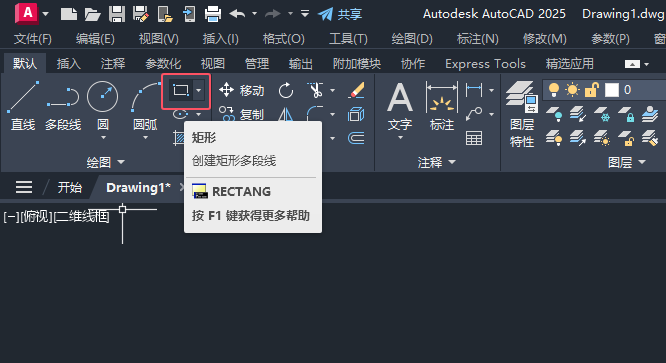Activate the Trim scissors tool
The image size is (666, 363).
point(316,90)
